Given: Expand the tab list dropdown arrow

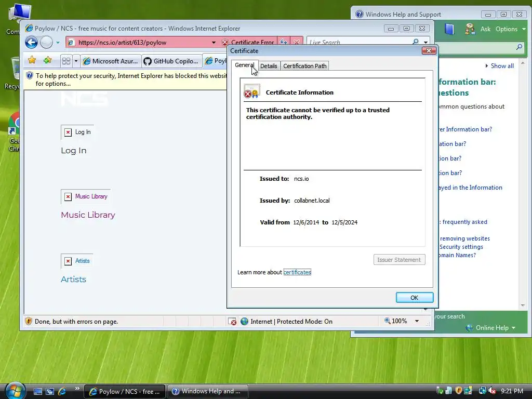Looking at the screenshot, I should pos(76,61).
